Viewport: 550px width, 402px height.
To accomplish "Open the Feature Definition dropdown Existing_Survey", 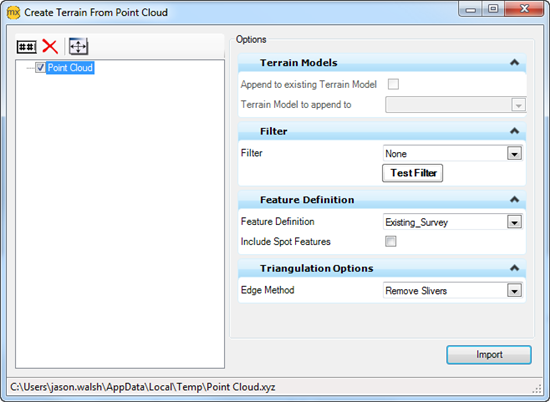I will (x=452, y=222).
